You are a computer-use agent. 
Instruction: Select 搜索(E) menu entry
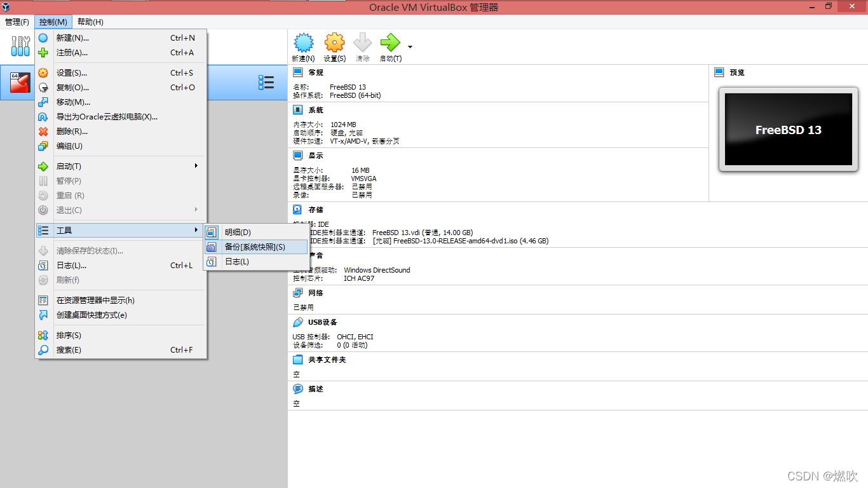pos(121,350)
